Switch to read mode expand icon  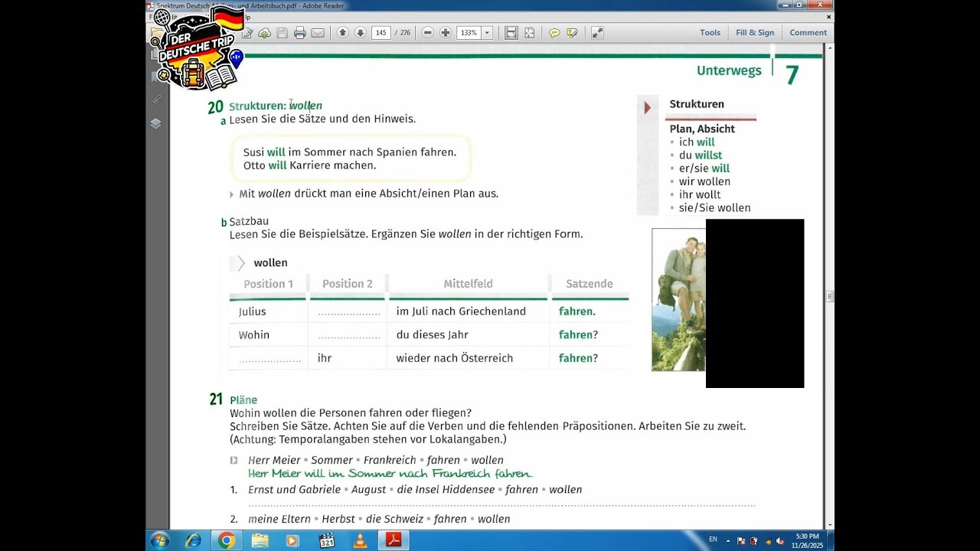(x=597, y=33)
